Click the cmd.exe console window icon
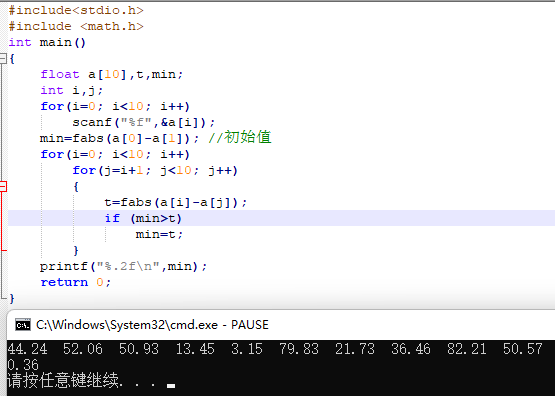This screenshot has width=555, height=396. pos(23,325)
